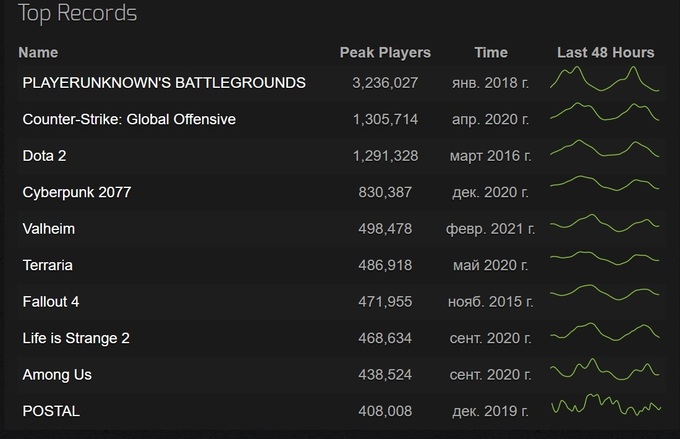This screenshot has height=439, width=680.
Task: Open the Among Us entry
Action: pos(57,375)
